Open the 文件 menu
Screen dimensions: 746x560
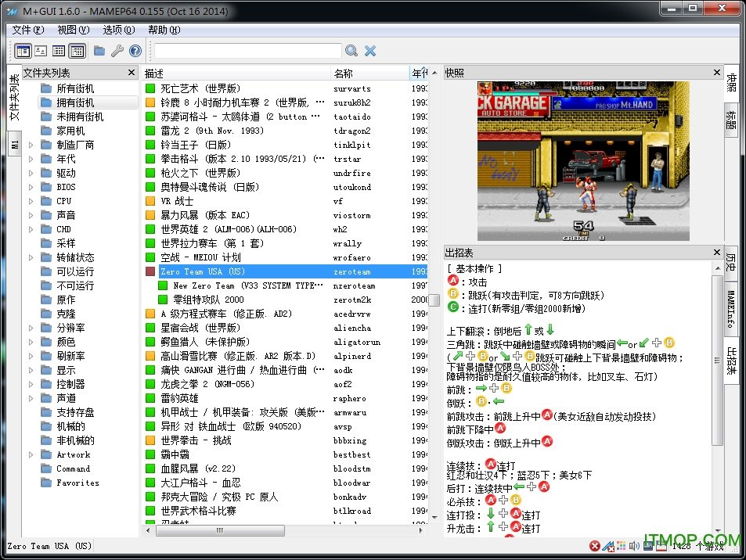click(x=26, y=30)
